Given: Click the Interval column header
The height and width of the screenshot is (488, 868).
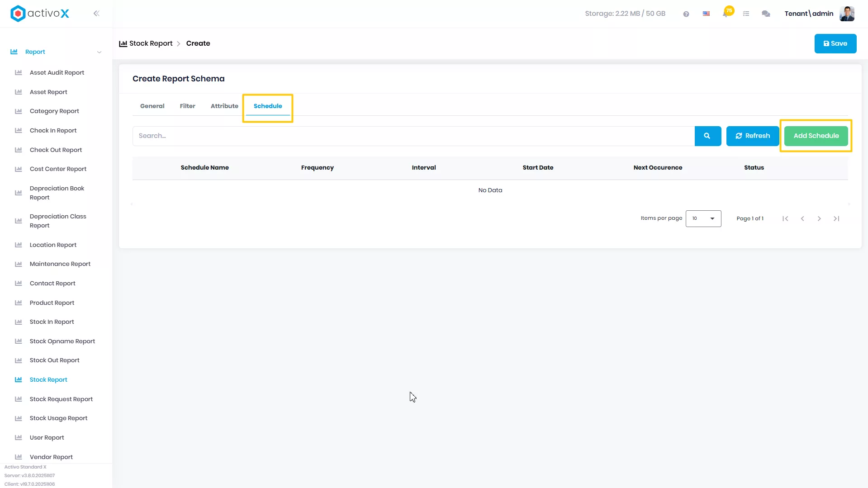Looking at the screenshot, I should [x=424, y=168].
